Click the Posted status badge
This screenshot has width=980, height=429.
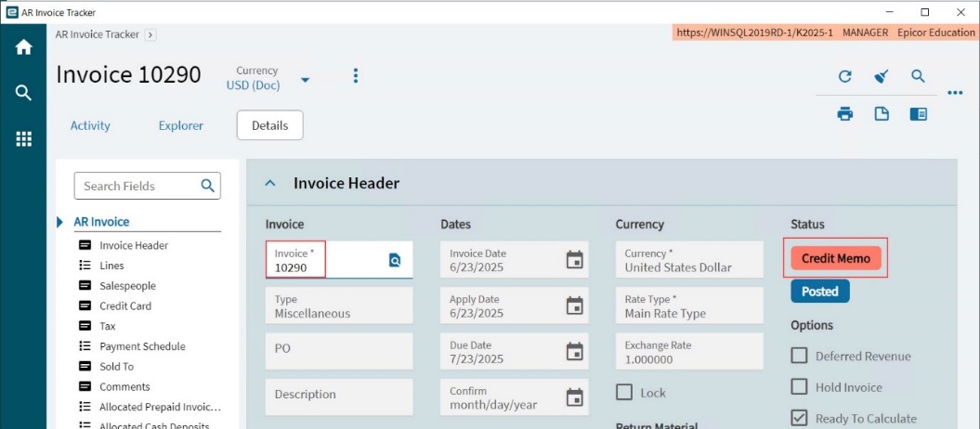pos(820,292)
